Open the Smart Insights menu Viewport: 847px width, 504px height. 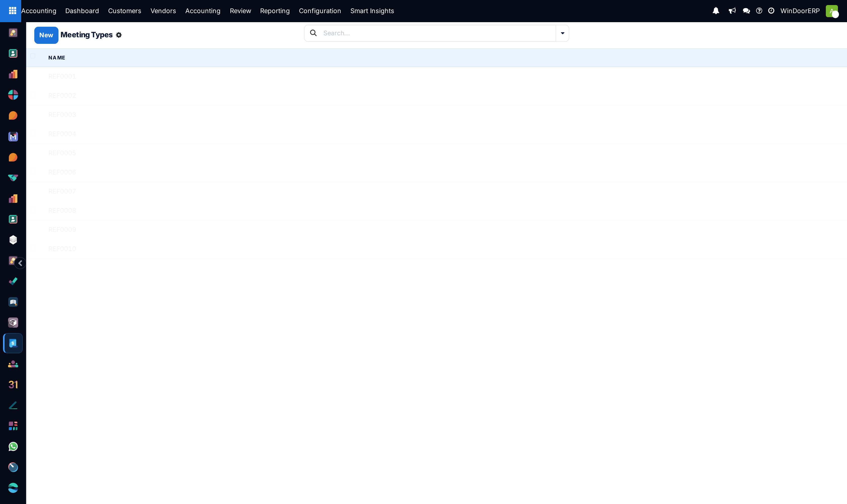(x=372, y=11)
